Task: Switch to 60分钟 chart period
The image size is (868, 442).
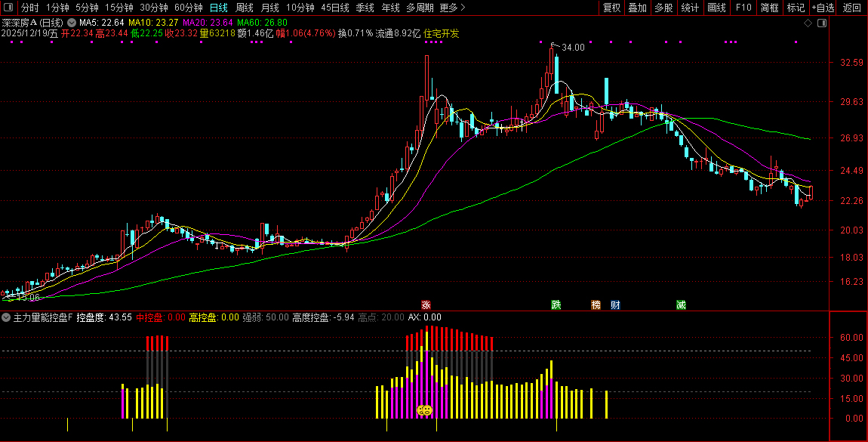Action: [x=188, y=8]
